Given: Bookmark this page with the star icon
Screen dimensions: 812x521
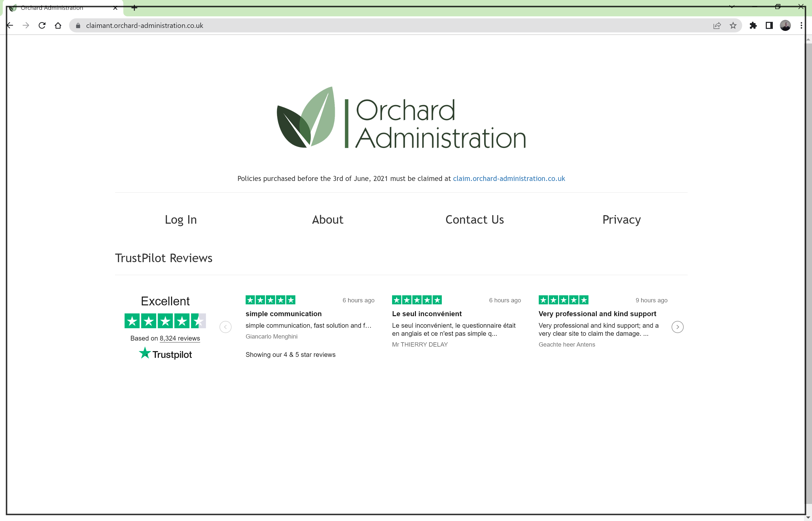Looking at the screenshot, I should click(733, 25).
